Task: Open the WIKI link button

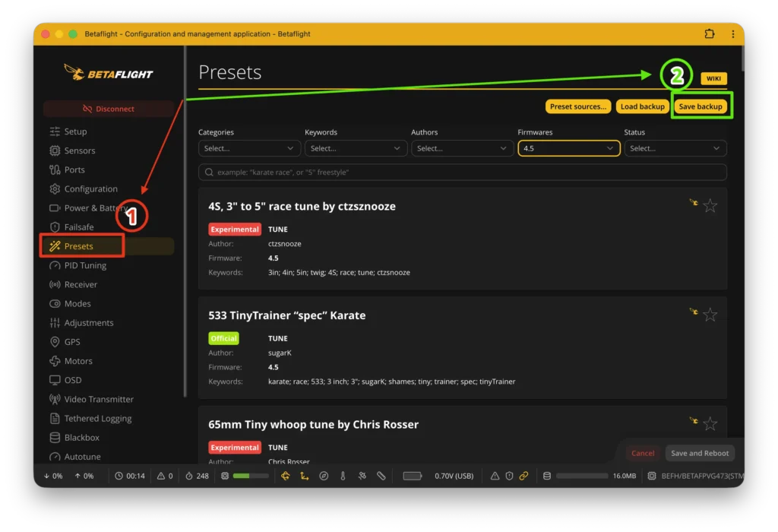Action: (713, 78)
